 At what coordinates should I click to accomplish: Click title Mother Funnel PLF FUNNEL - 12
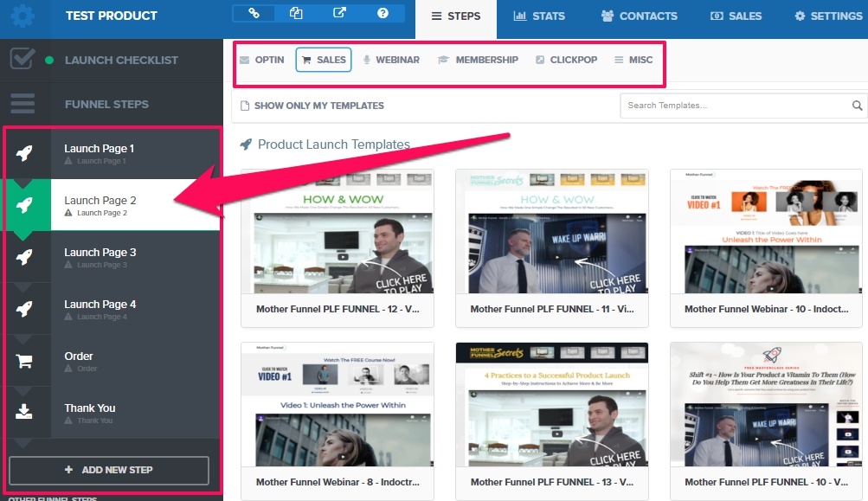338,309
